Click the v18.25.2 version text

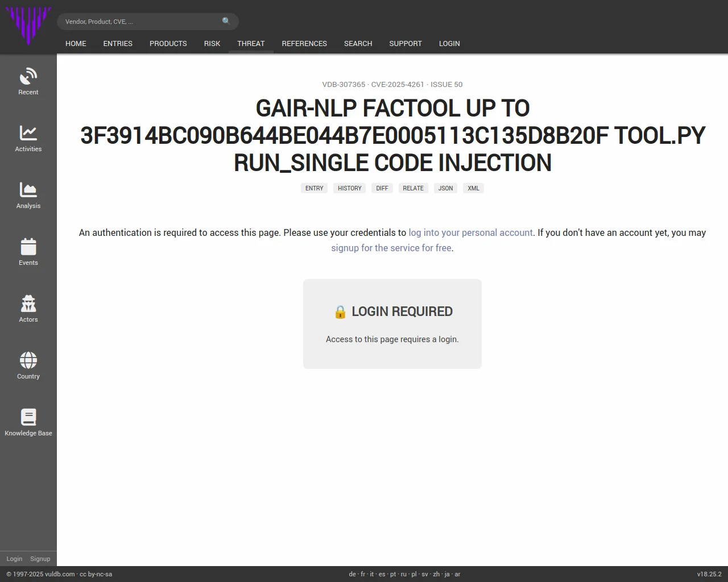click(709, 574)
